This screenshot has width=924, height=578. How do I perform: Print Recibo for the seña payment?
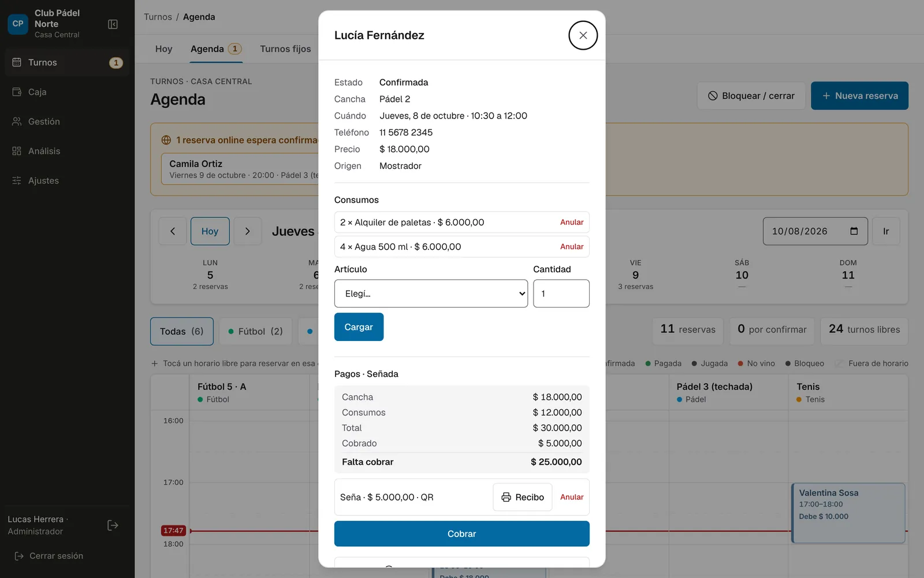[x=523, y=497]
